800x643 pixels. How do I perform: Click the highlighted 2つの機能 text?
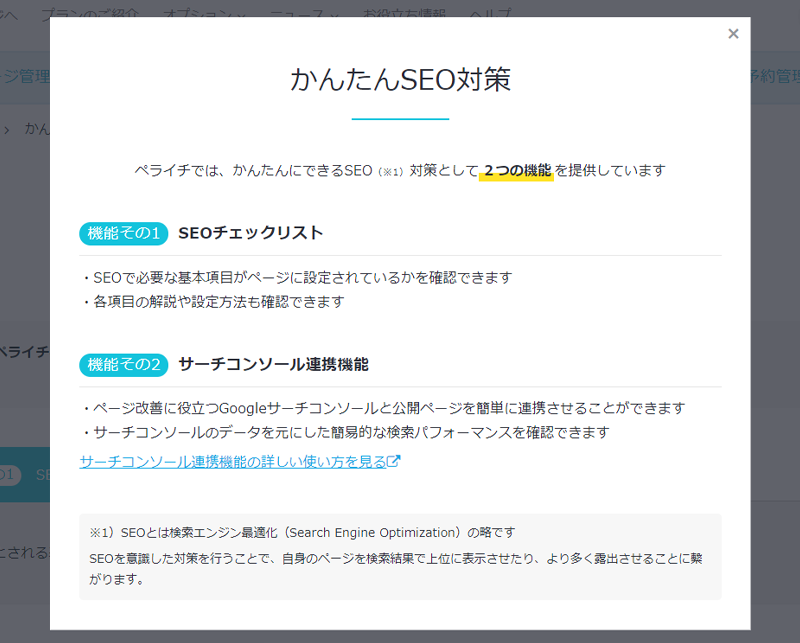click(x=516, y=171)
